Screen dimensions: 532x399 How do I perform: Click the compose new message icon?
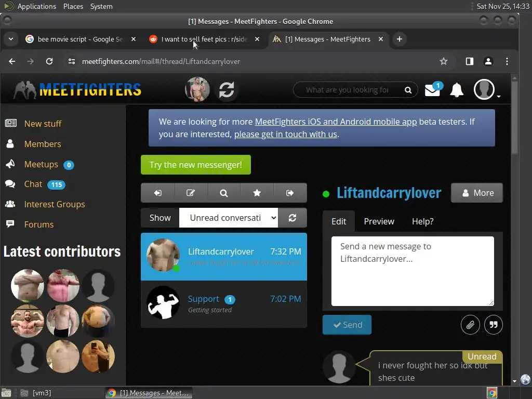tap(190, 193)
